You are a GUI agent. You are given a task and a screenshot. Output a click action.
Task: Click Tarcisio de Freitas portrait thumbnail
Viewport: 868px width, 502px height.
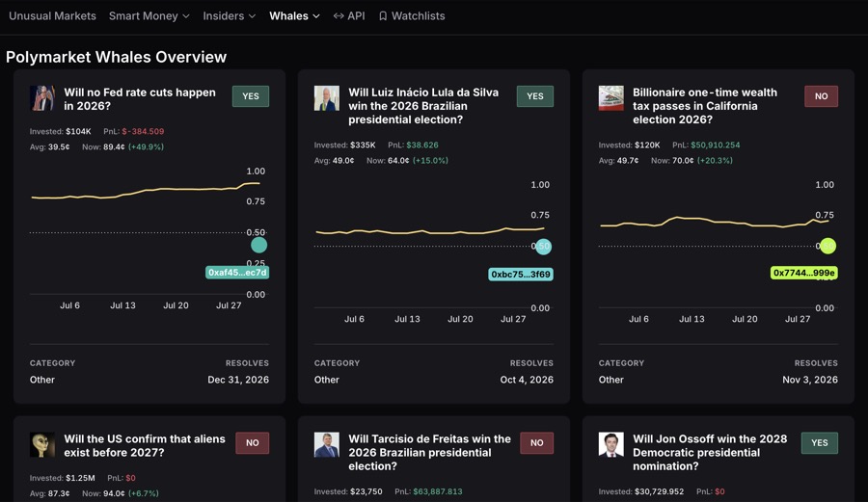tap(327, 444)
